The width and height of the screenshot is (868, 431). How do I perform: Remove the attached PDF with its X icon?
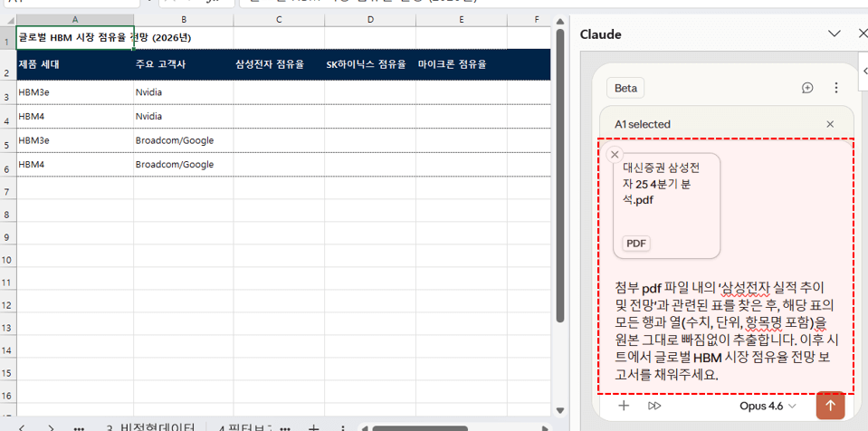click(615, 155)
